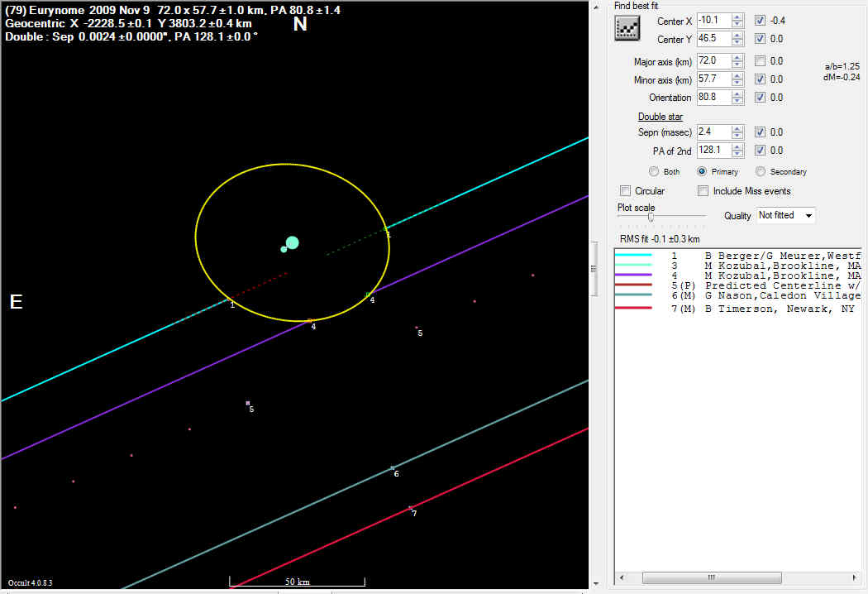This screenshot has width=868, height=594.
Task: Click the Minor axis spinner arrows
Action: click(737, 79)
